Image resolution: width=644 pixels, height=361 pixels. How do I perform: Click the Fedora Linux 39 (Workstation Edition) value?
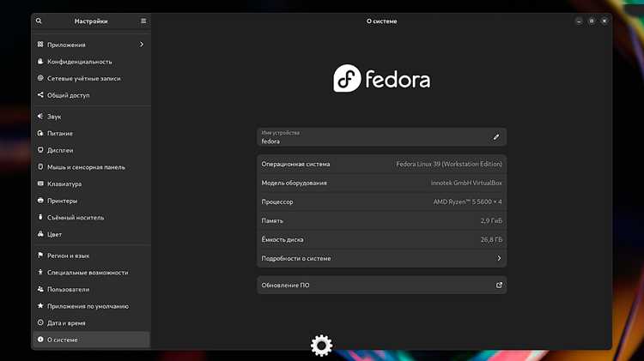(x=449, y=164)
